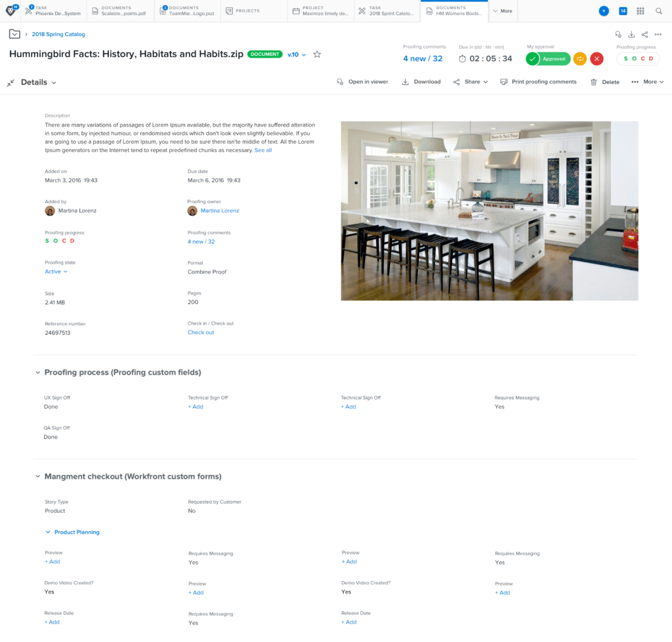Switch to 2018 Sprint Catelo... task tab
672x642 pixels.
coord(387,10)
